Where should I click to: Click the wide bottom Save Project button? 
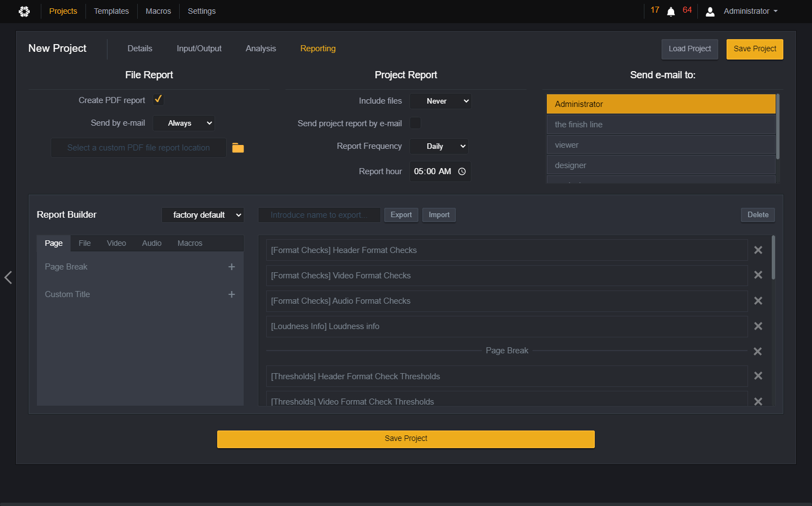[406, 439]
